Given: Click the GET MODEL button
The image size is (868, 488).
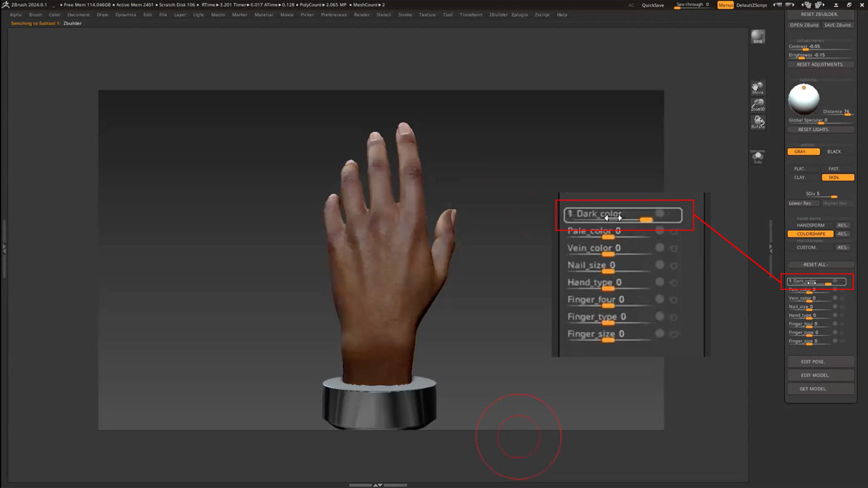Looking at the screenshot, I should coord(820,388).
